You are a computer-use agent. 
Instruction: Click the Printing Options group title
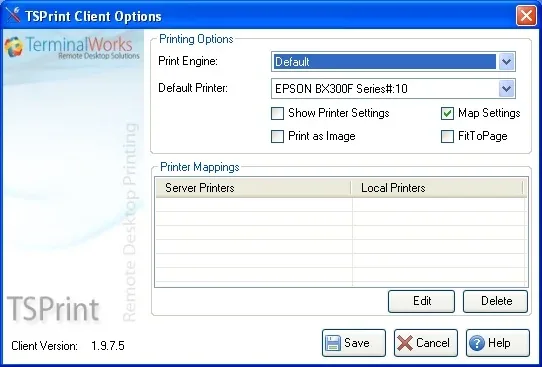[x=196, y=39]
